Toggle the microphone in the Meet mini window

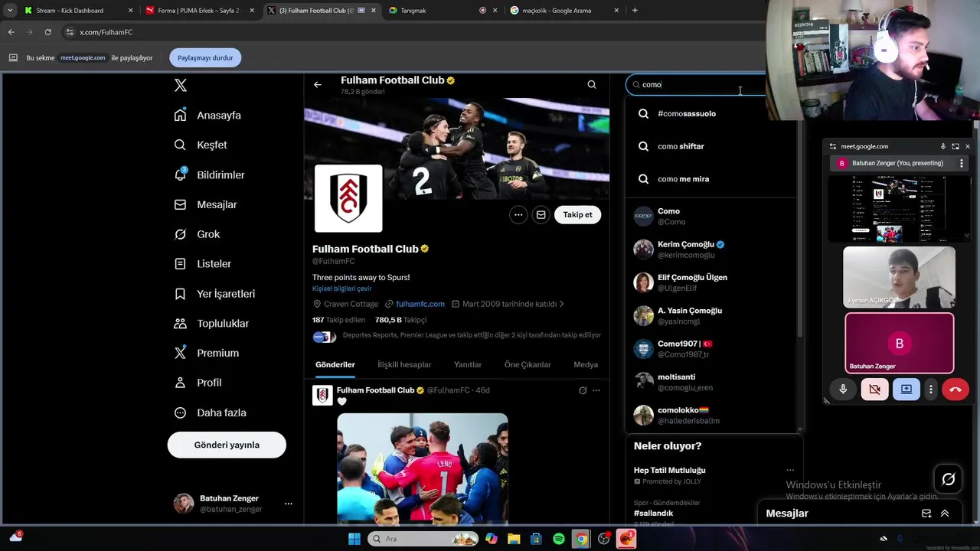(843, 389)
